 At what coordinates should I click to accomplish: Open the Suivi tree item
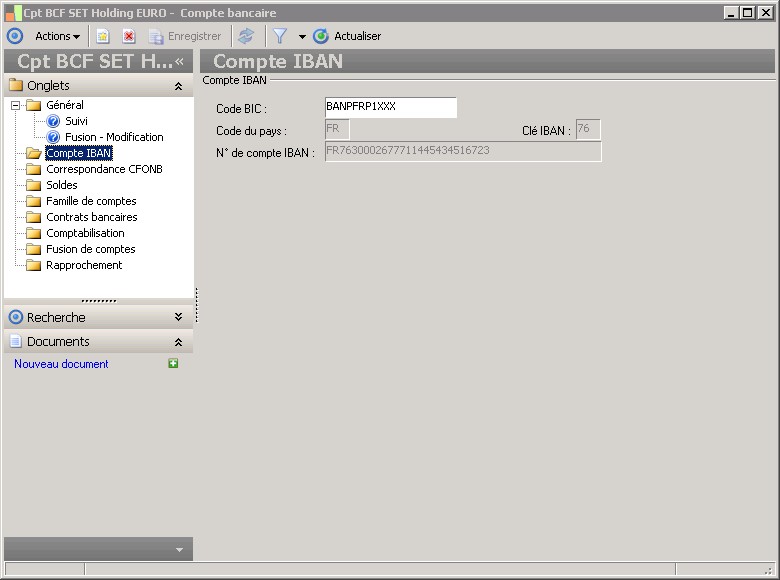[76, 121]
